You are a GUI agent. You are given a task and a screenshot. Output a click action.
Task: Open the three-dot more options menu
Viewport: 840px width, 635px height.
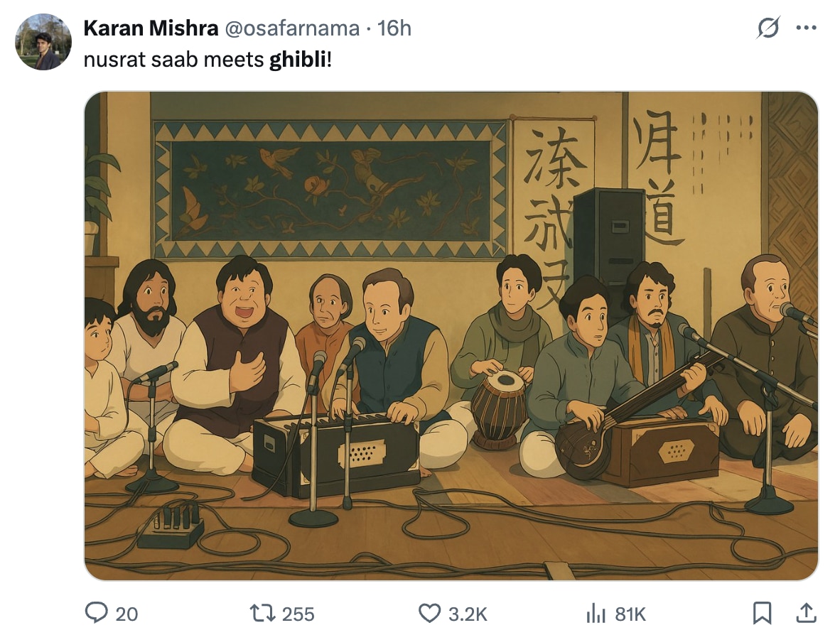[x=807, y=28]
